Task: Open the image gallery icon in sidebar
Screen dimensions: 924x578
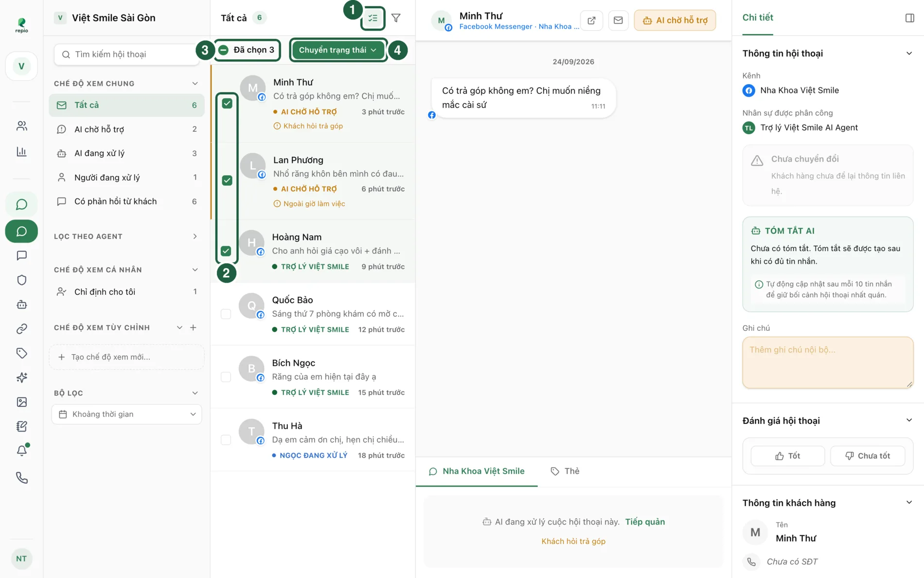Action: click(x=21, y=402)
